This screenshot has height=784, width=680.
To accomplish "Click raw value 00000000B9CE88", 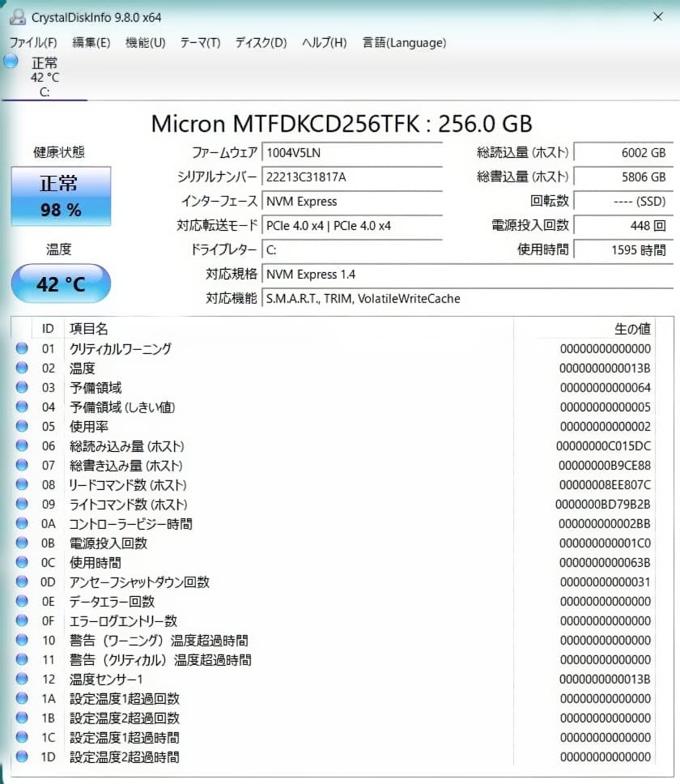I will 605,465.
